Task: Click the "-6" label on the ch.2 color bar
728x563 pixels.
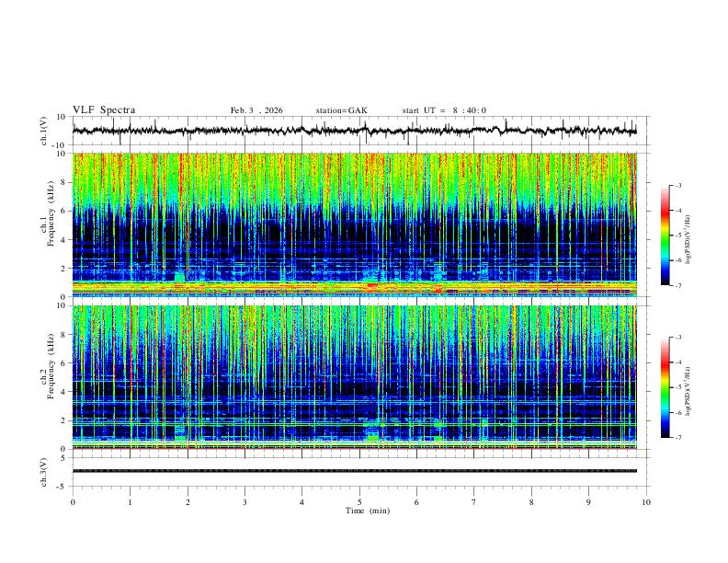Action: 678,412
